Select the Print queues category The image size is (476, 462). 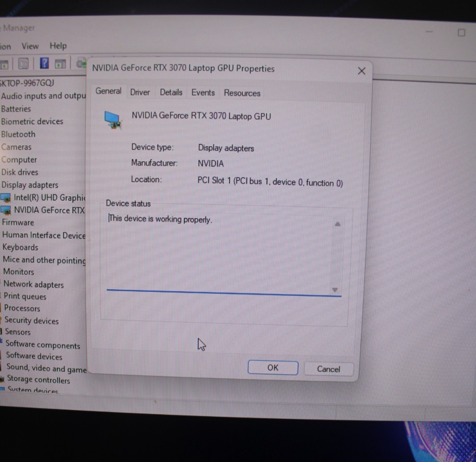tap(25, 296)
